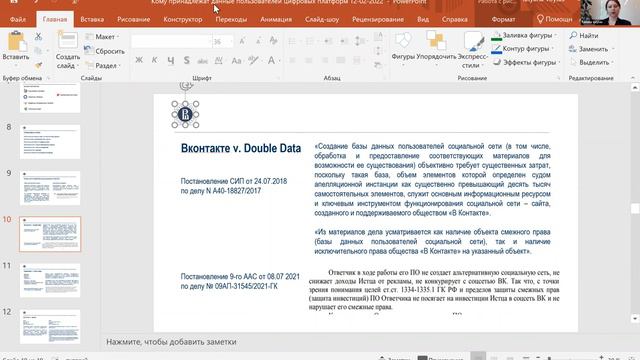Image resolution: width=640 pixels, height=360 pixels.
Task: Toggle Bold (Ж) formatting
Action: click(139, 60)
